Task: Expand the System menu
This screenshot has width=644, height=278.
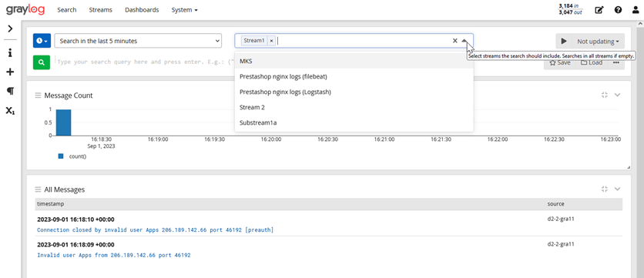Action: click(x=184, y=10)
